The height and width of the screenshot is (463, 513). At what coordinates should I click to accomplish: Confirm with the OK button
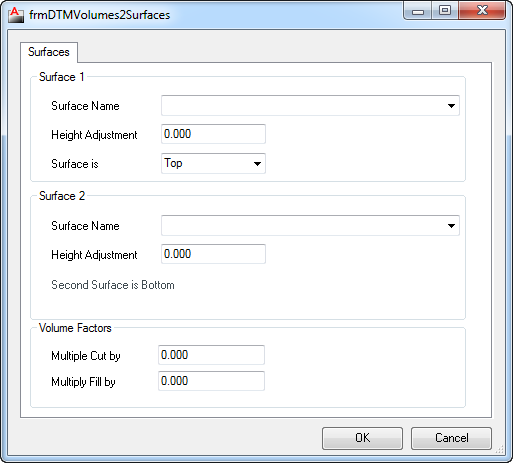pos(362,438)
